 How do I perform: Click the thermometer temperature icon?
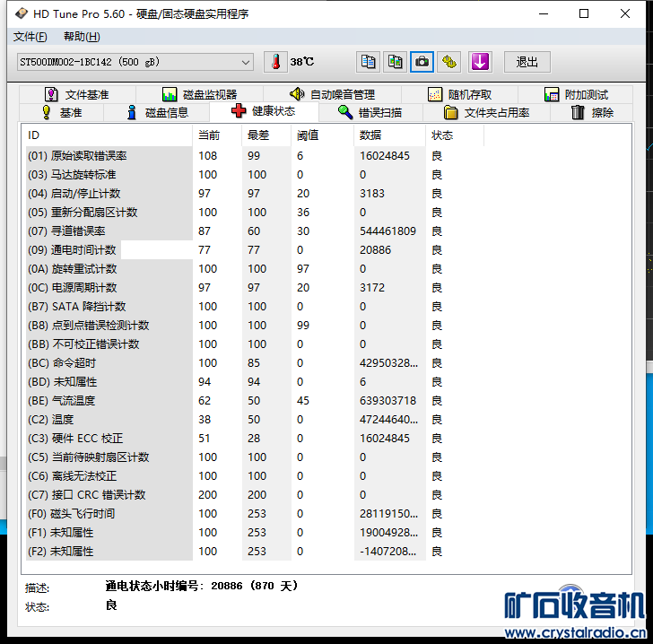click(275, 62)
